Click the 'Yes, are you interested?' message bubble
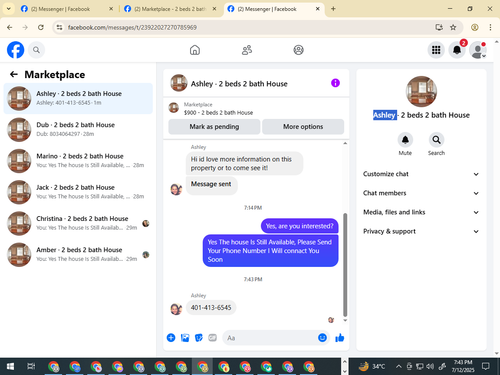This screenshot has height=375, width=500. point(299,226)
